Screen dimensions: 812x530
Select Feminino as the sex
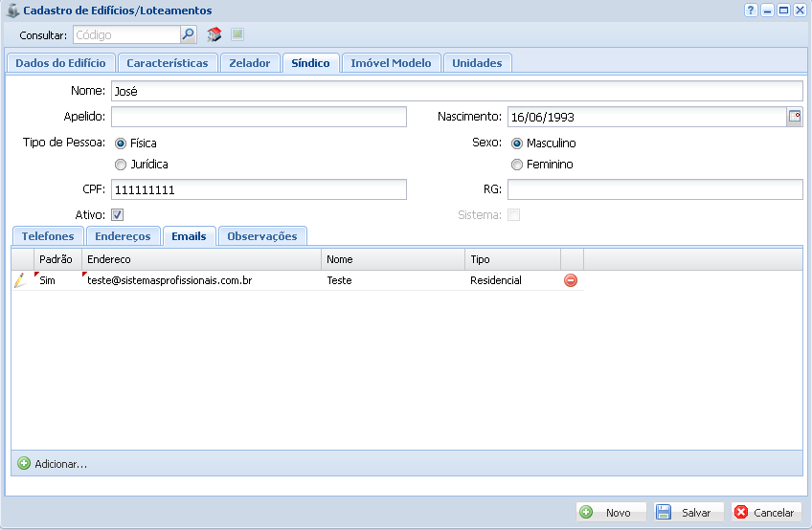click(517, 165)
